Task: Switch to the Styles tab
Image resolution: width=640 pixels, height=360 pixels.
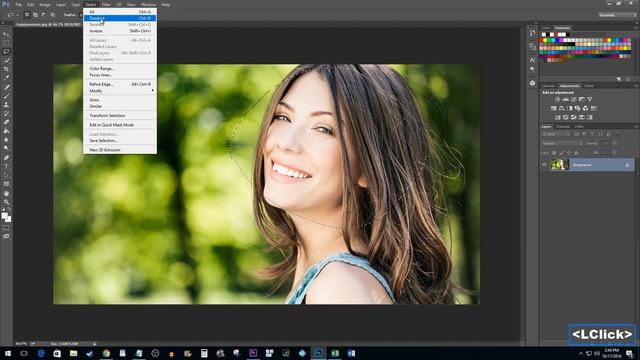Action: point(589,86)
